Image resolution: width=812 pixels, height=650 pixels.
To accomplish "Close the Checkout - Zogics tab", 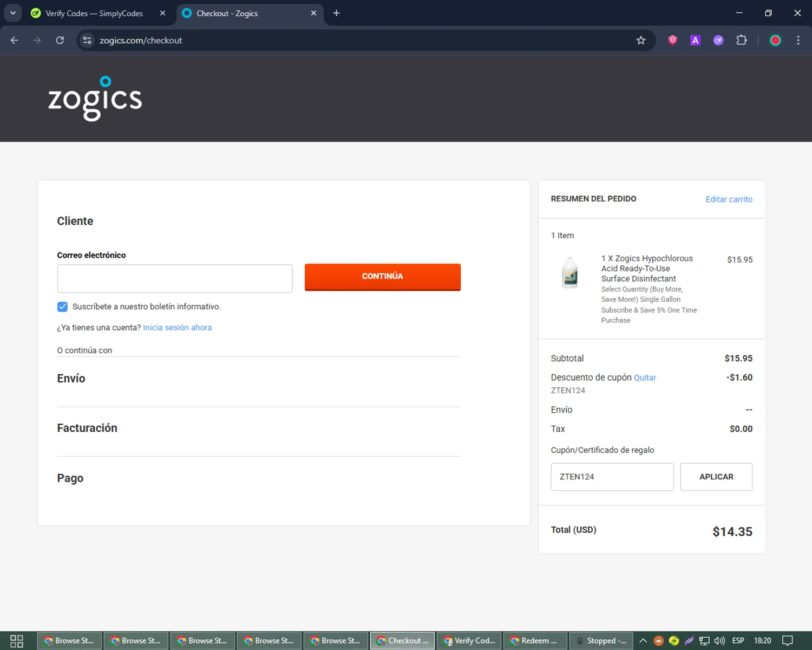I will click(313, 13).
